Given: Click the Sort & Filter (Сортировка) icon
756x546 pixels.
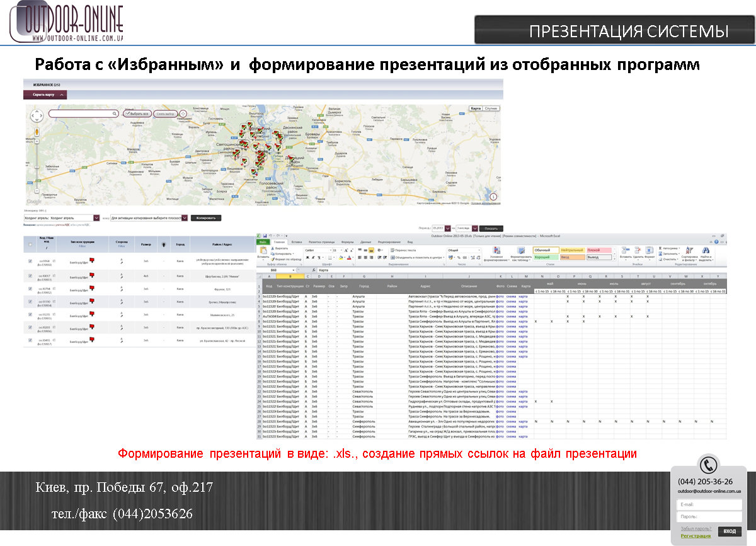Looking at the screenshot, I should (x=689, y=251).
